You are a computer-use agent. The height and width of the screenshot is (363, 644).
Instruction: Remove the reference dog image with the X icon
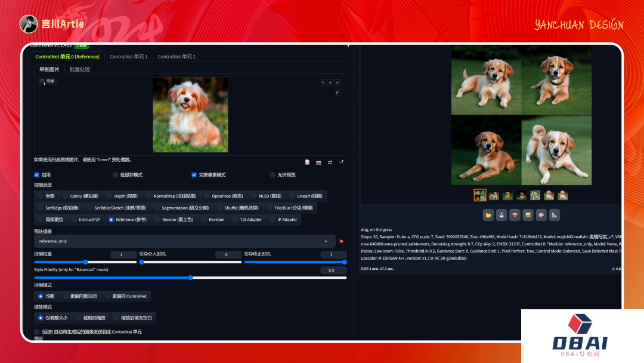coord(338,82)
